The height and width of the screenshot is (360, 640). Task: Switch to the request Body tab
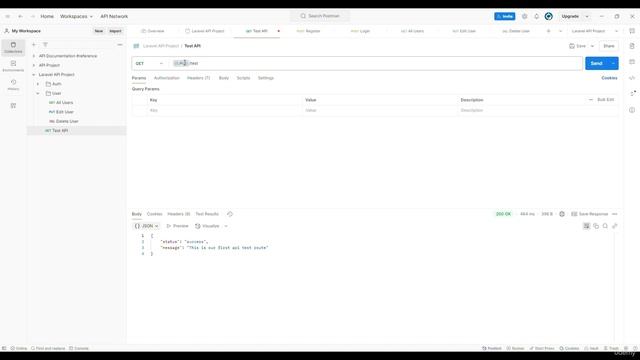(224, 78)
